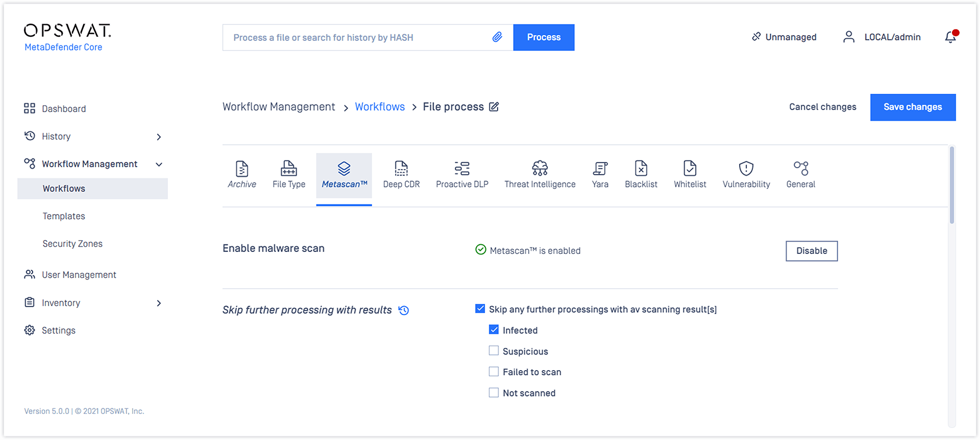Click the Save changes button
The width and height of the screenshot is (980, 440).
pyautogui.click(x=913, y=107)
